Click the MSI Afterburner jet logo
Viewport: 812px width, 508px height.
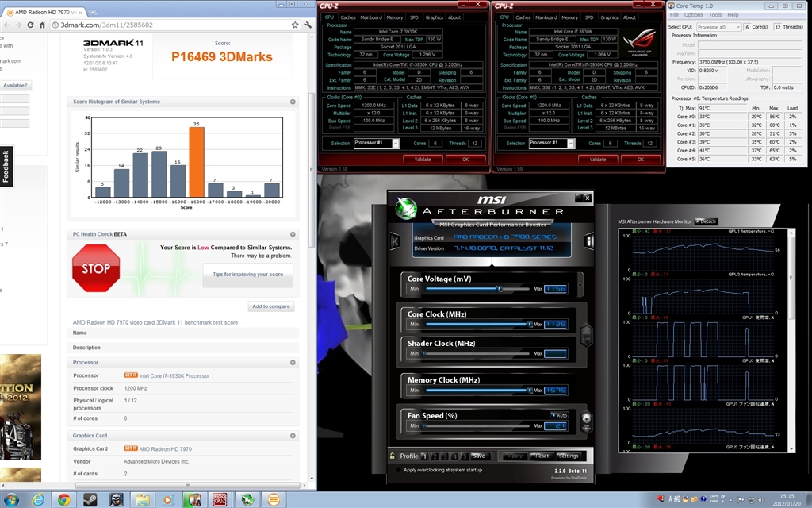pos(405,209)
